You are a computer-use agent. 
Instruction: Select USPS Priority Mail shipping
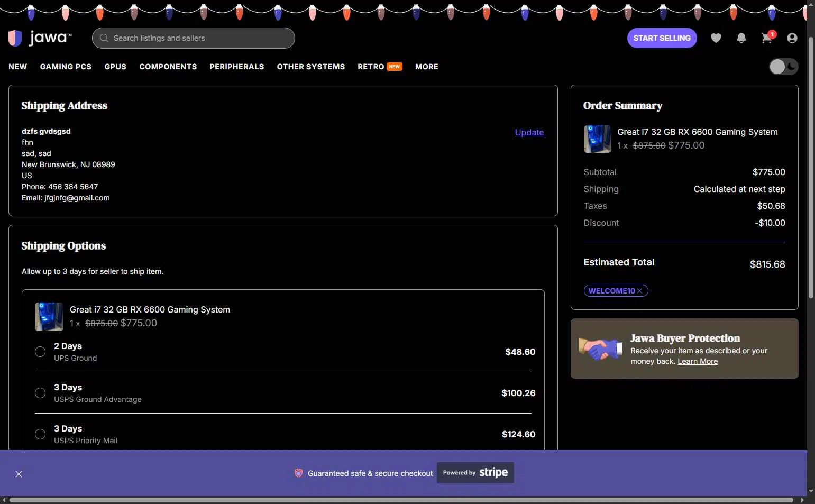tap(40, 434)
